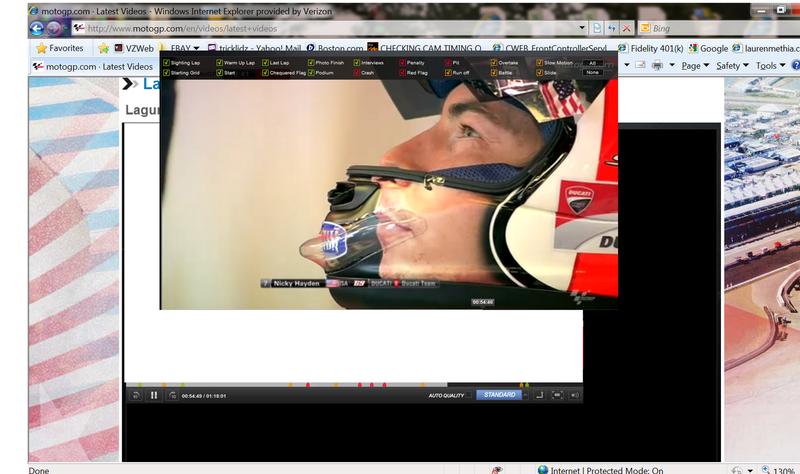Toggle the Battle checkbox
800x474 pixels.
coord(494,73)
